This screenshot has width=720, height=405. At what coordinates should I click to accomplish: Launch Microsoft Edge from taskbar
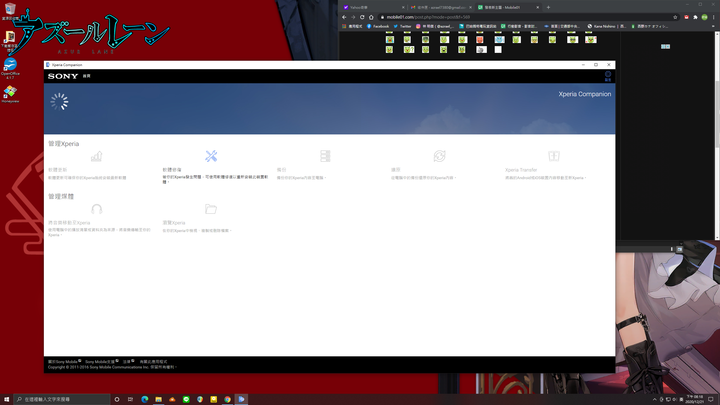[145, 399]
